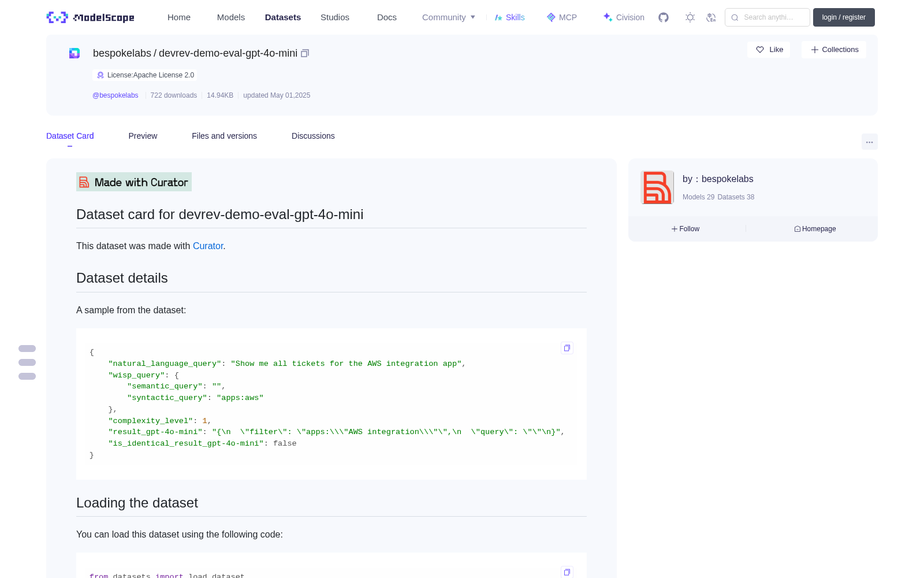This screenshot has width=924, height=578.
Task: Focus the Search anything input field
Action: 767,17
